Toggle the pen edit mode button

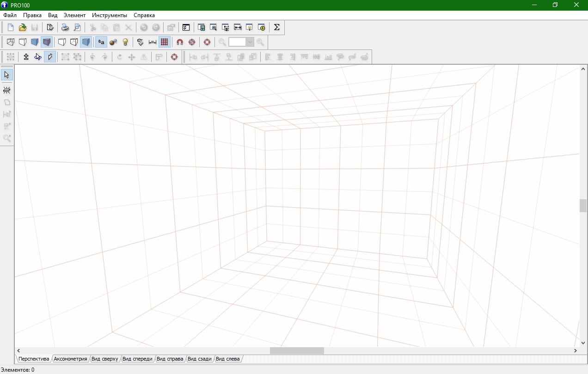click(x=50, y=57)
